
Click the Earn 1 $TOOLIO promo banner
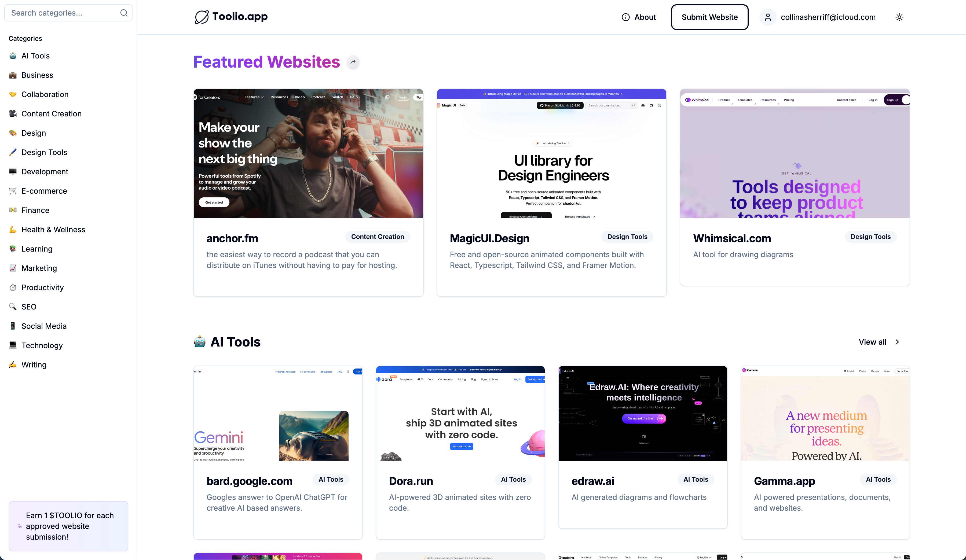(69, 526)
